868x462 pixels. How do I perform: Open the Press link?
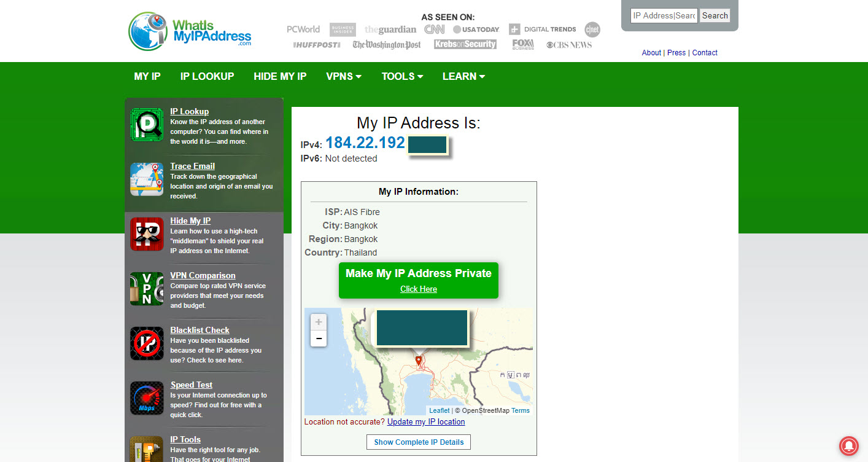pyautogui.click(x=676, y=53)
